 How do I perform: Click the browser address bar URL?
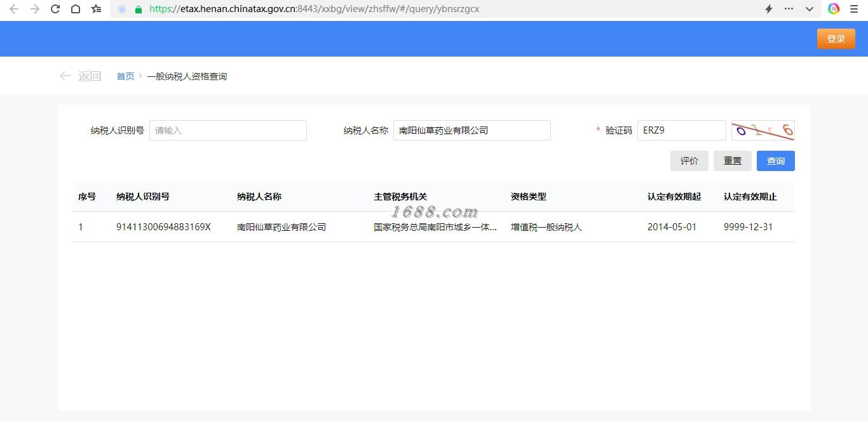315,9
